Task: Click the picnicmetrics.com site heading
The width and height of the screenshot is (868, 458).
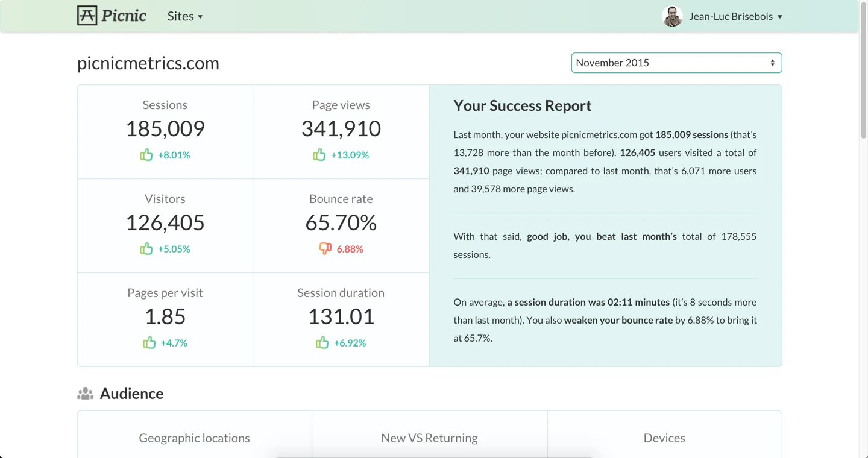Action: (x=148, y=63)
